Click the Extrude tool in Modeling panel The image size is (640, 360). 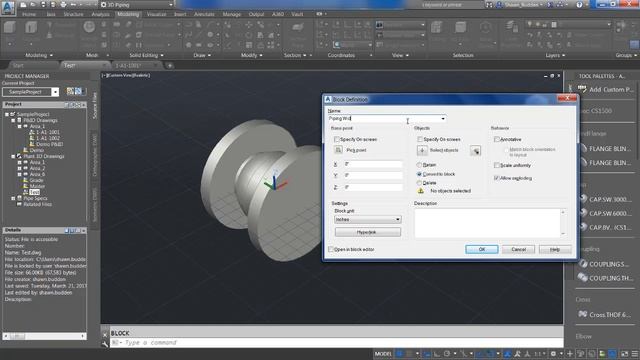[31, 28]
